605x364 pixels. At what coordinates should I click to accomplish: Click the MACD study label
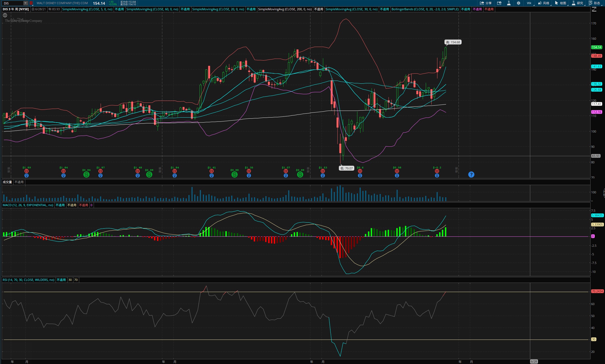pyautogui.click(x=28, y=205)
